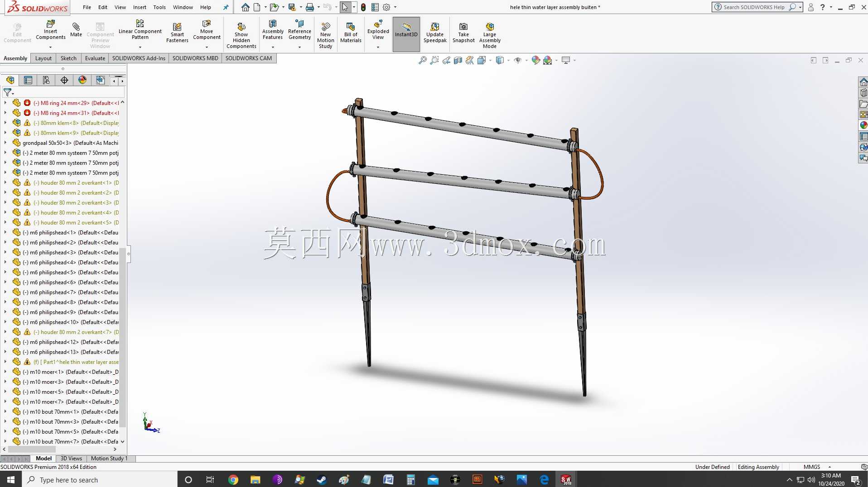
Task: Open the Reference Geometry dropdown arrow
Action: click(299, 47)
